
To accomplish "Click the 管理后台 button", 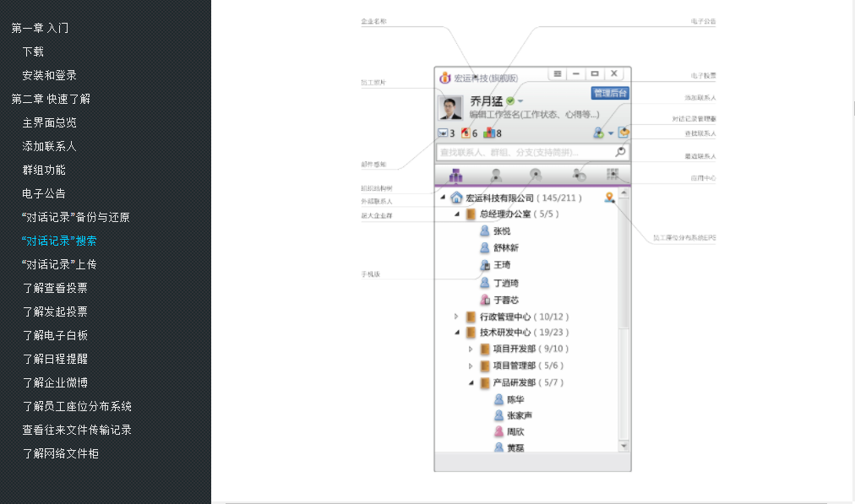I will click(610, 93).
